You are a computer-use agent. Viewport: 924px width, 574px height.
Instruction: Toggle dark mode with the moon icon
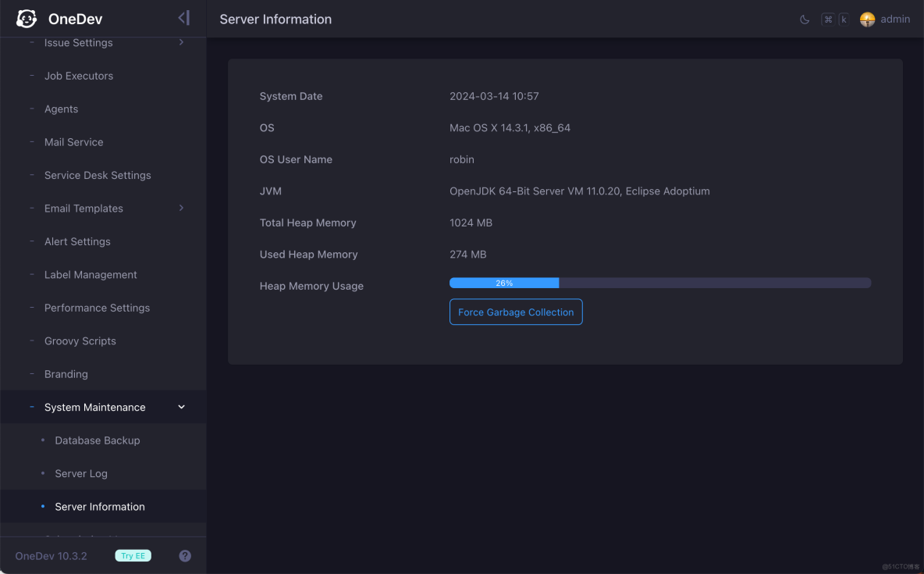coord(805,20)
